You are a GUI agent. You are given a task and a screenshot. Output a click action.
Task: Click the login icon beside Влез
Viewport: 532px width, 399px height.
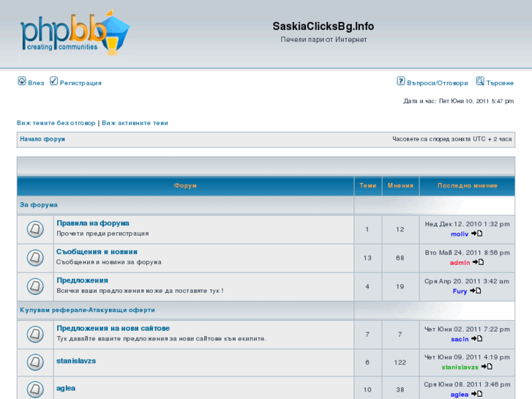click(x=22, y=81)
